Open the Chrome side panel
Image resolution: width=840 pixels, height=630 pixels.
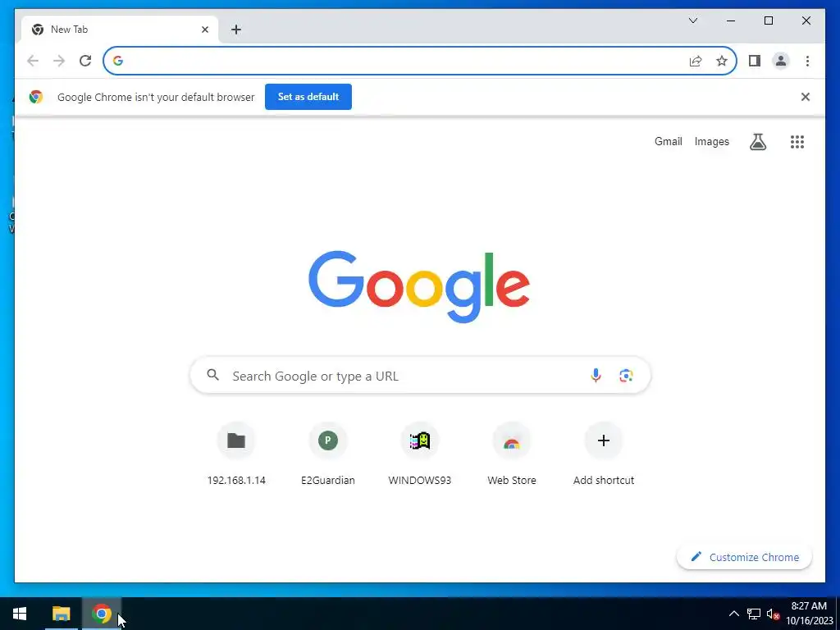pos(755,61)
